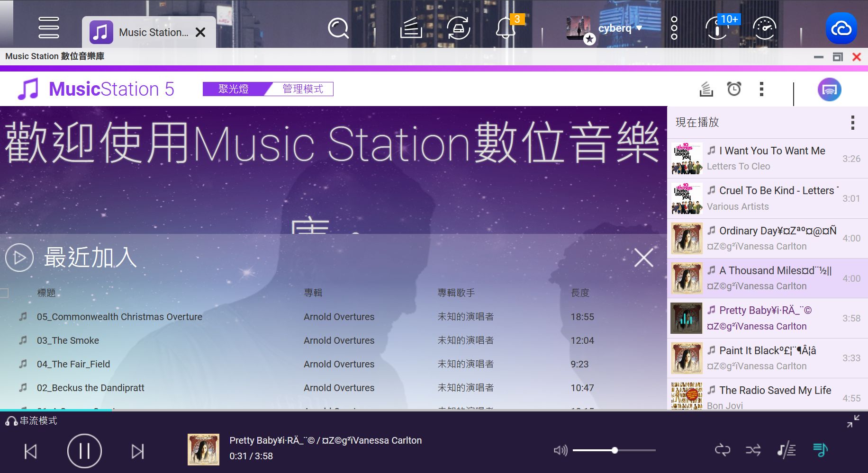
Task: Collapse the player with shrink arrows
Action: [853, 421]
